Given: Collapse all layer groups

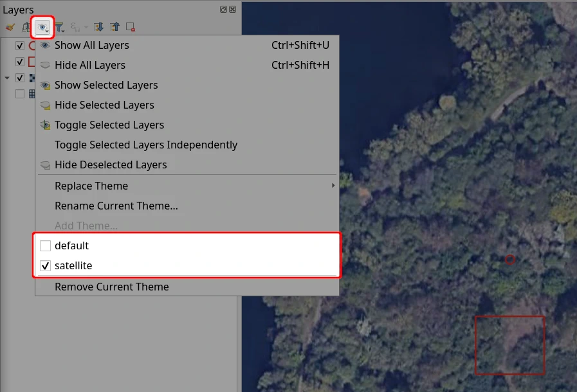Looking at the screenshot, I should [x=114, y=27].
